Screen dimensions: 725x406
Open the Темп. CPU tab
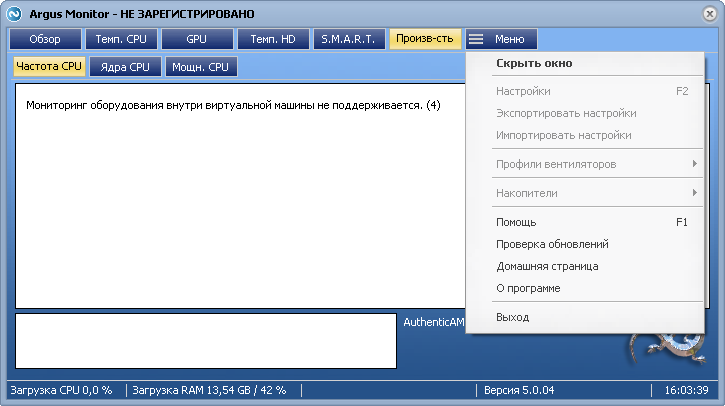coord(121,39)
